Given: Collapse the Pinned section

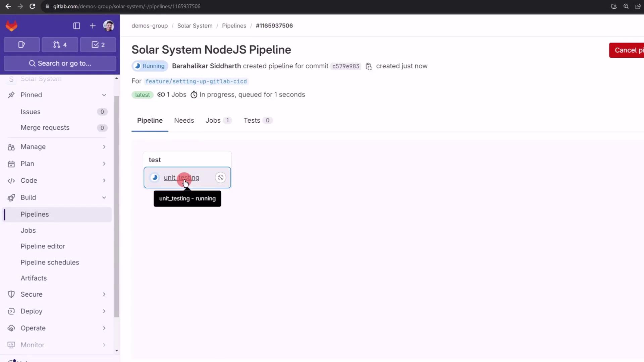Looking at the screenshot, I should tap(104, 95).
